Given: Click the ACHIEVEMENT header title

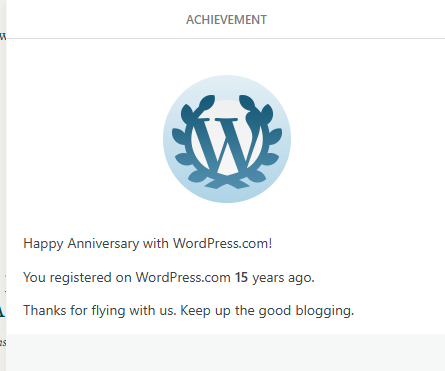Looking at the screenshot, I should [x=226, y=20].
